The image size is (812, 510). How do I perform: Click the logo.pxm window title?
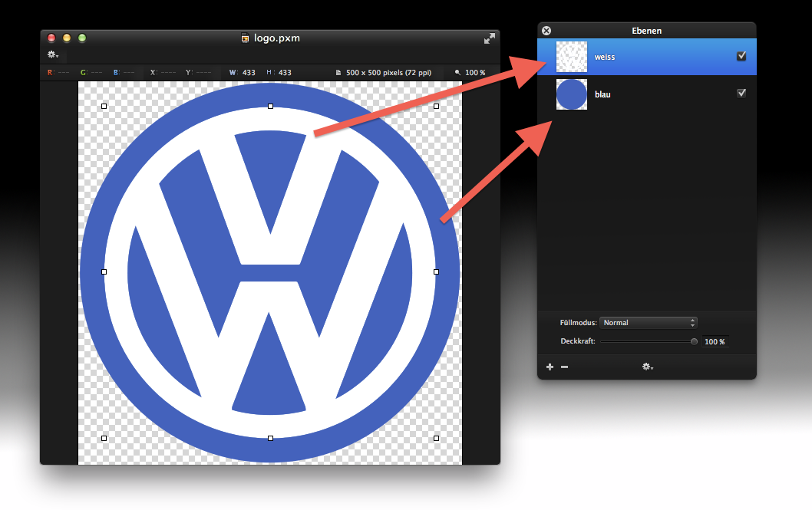click(277, 38)
